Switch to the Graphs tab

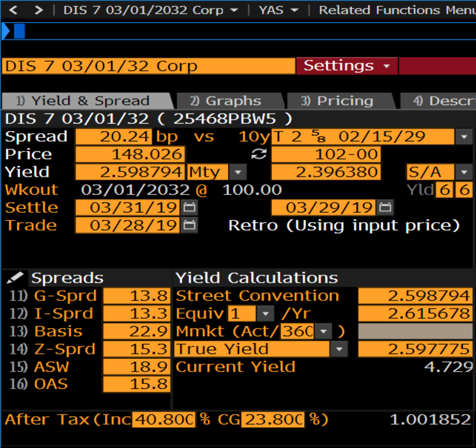pyautogui.click(x=230, y=101)
